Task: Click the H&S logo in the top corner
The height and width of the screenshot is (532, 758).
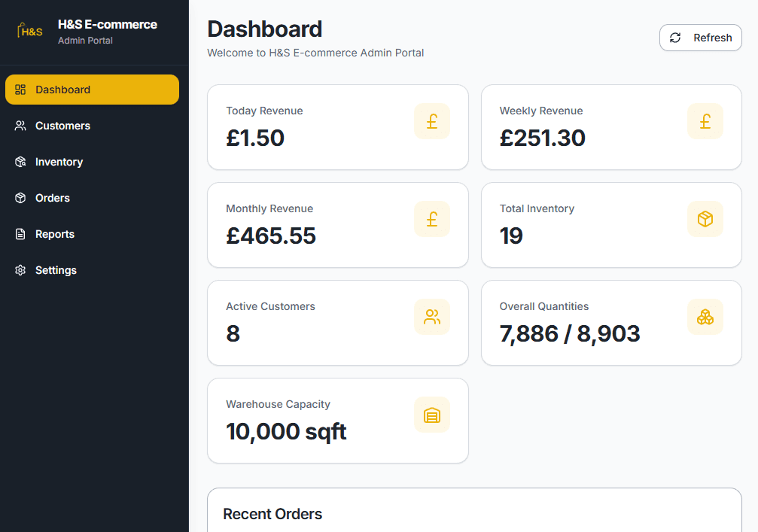Action: (x=29, y=31)
